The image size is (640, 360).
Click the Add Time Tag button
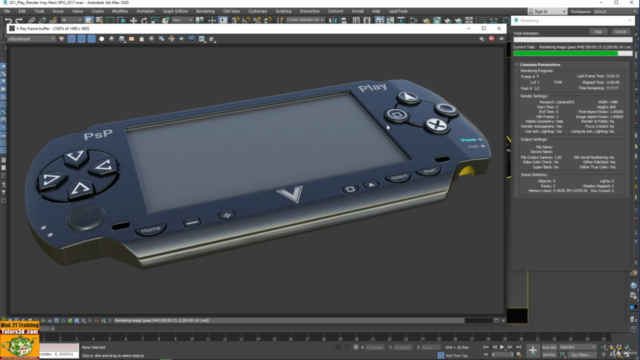coord(456,356)
